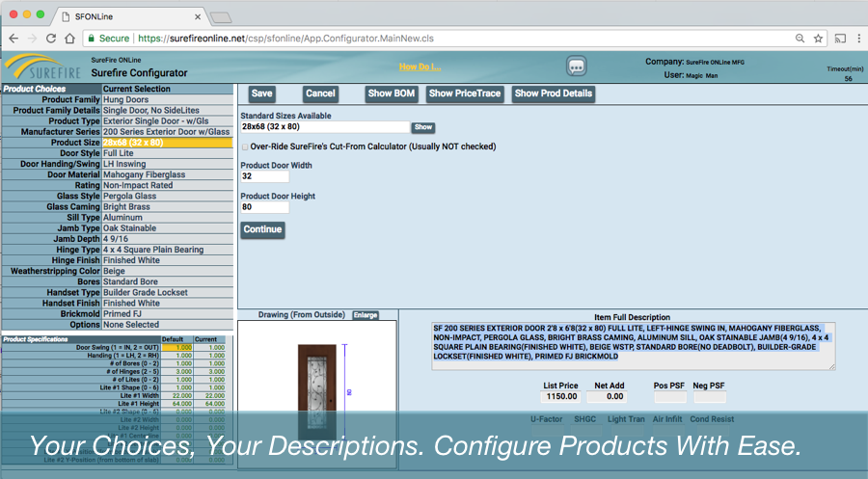Select Jamb Depth 4 9/16 row
Image resolution: width=868 pixels, height=479 pixels.
(x=118, y=239)
